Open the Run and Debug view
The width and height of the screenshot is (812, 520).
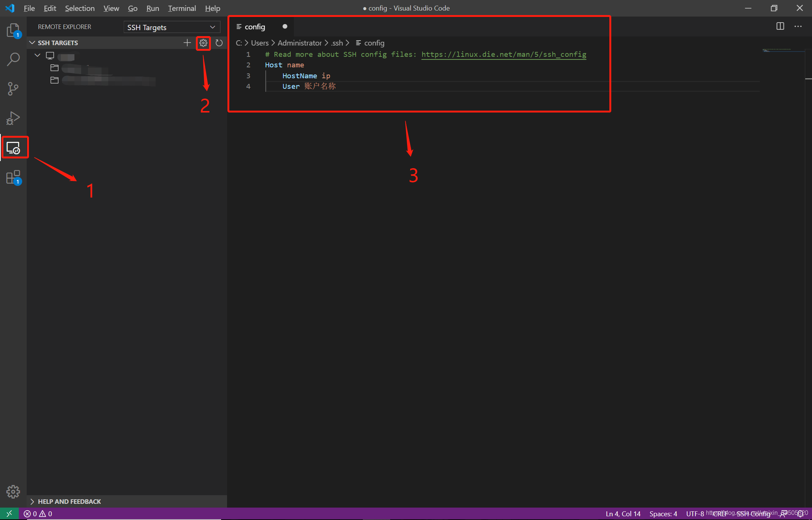click(13, 118)
